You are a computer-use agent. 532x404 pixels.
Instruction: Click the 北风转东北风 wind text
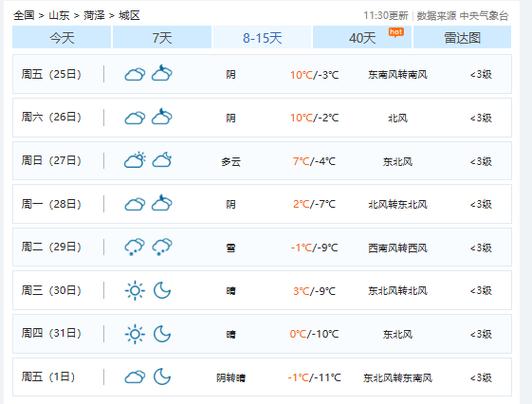click(398, 205)
